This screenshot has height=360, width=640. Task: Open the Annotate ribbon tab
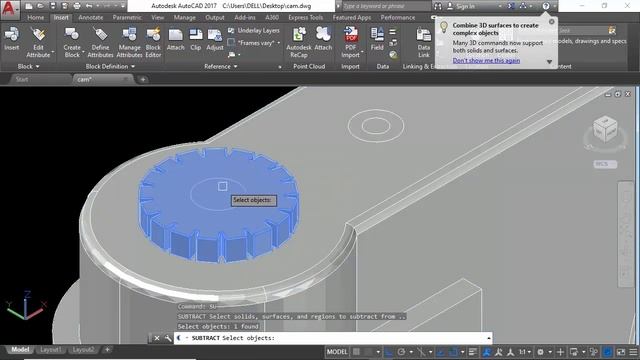click(x=91, y=18)
